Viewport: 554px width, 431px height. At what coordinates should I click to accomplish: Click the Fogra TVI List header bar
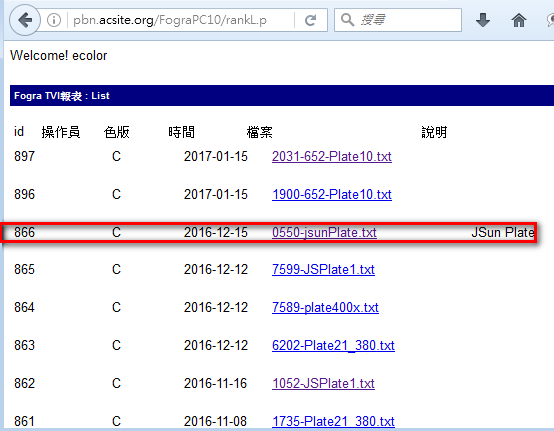pyautogui.click(x=282, y=95)
